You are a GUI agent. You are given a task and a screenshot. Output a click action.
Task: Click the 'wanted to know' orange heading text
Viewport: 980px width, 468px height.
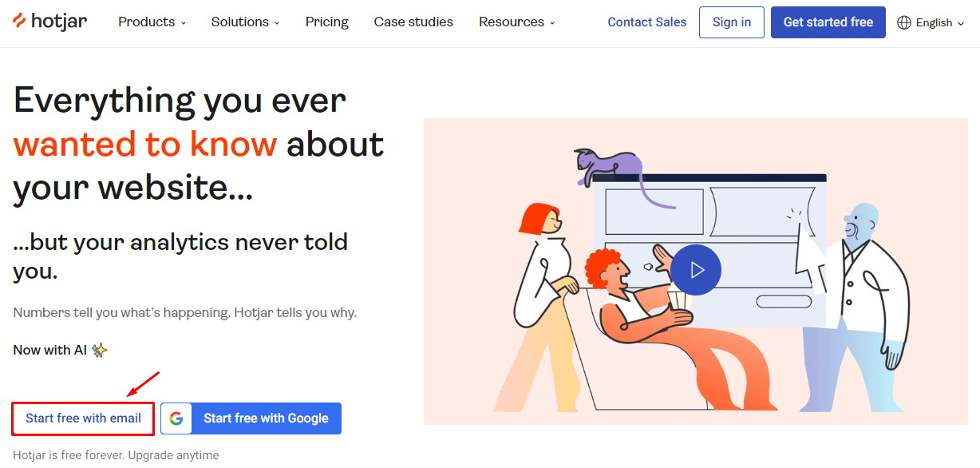click(145, 145)
